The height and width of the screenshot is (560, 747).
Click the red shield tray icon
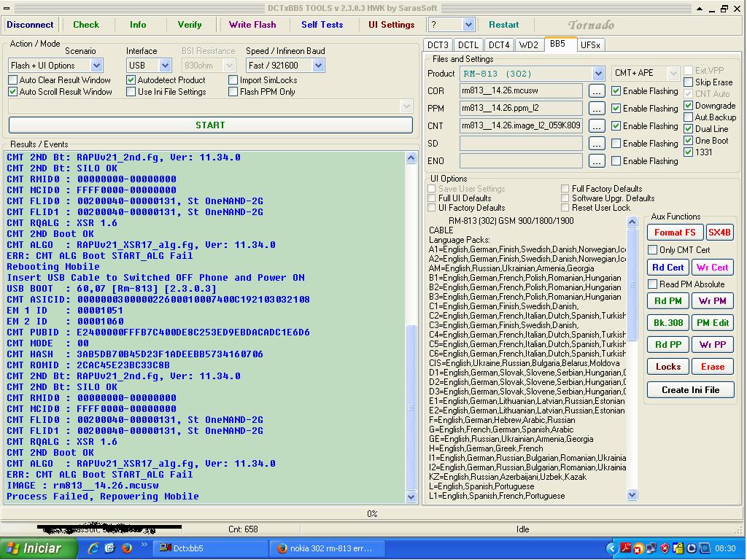(664, 548)
